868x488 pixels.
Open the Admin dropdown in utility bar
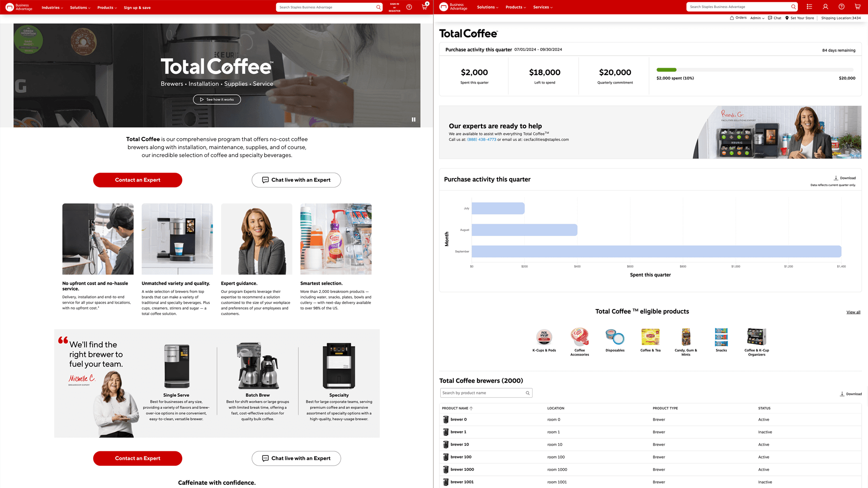point(757,18)
